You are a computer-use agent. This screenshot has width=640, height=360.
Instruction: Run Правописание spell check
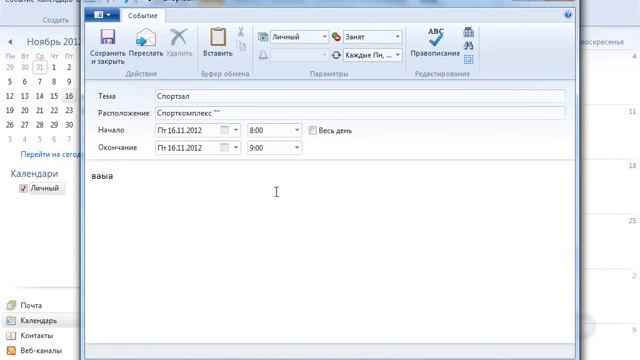point(435,42)
